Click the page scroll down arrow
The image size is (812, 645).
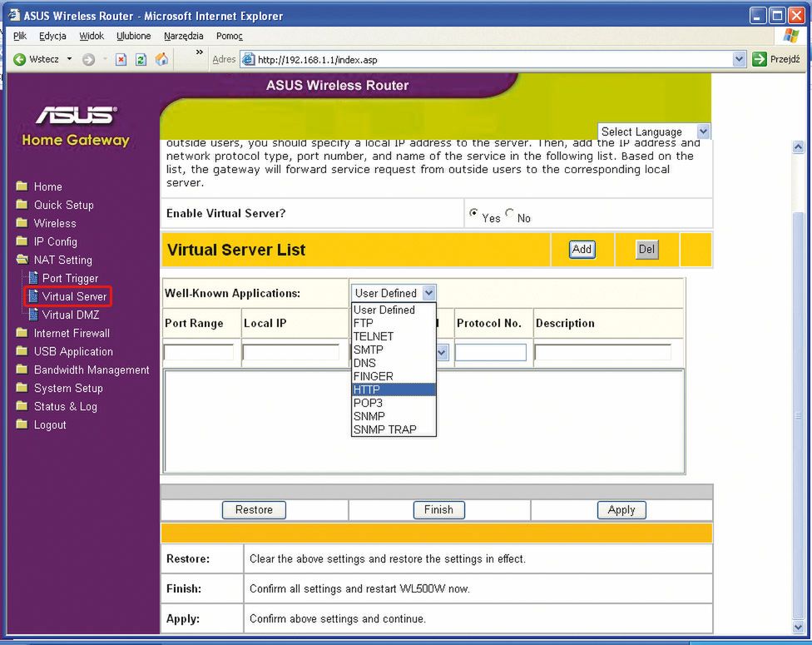pyautogui.click(x=798, y=627)
